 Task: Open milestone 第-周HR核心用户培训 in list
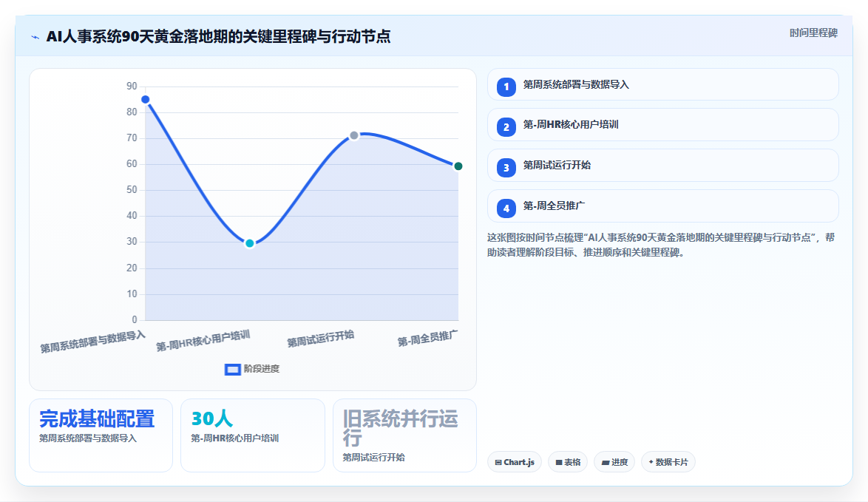pyautogui.click(x=662, y=124)
